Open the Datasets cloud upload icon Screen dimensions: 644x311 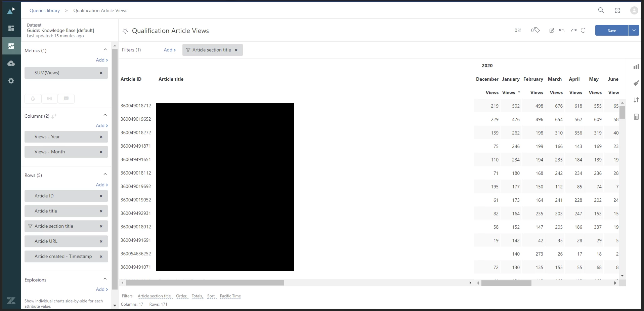click(11, 63)
